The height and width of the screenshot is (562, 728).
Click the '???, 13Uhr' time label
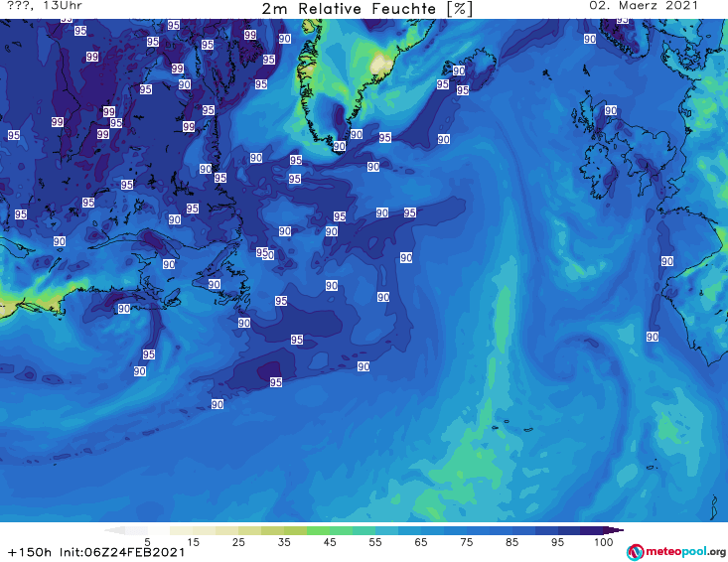pos(45,6)
